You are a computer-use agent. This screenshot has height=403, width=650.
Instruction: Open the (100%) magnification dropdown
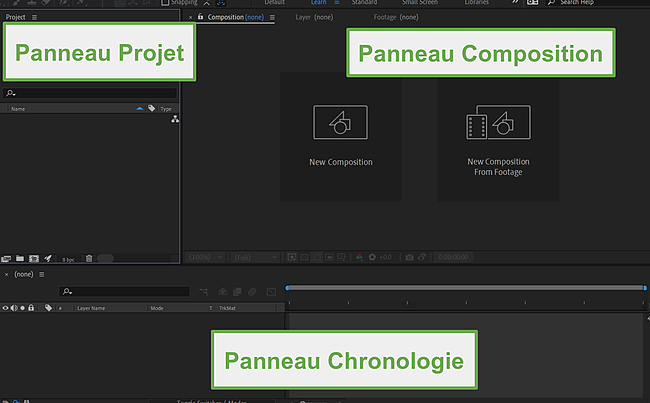pos(206,257)
